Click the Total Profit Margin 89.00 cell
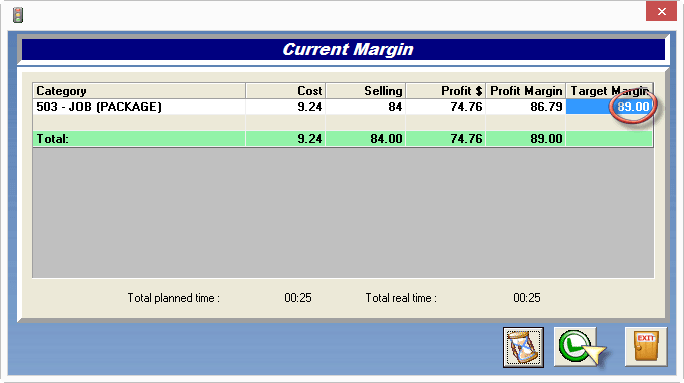This screenshot has width=684, height=383. tap(526, 139)
